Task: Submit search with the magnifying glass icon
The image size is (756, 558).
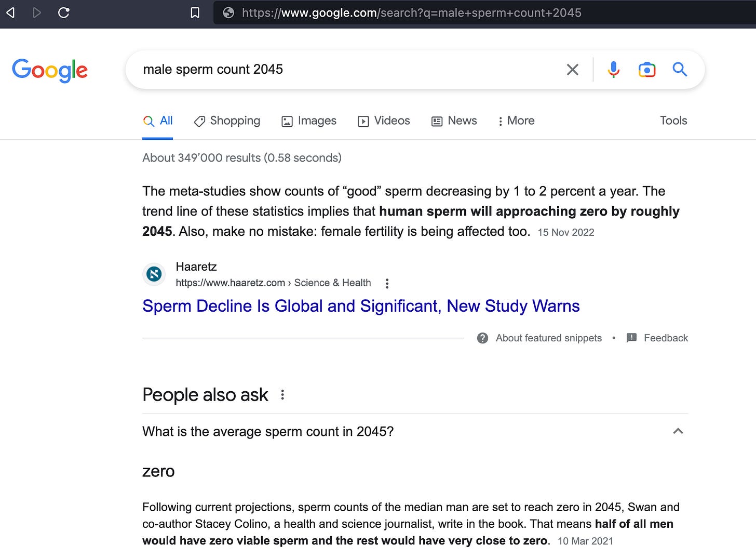Action: point(680,69)
